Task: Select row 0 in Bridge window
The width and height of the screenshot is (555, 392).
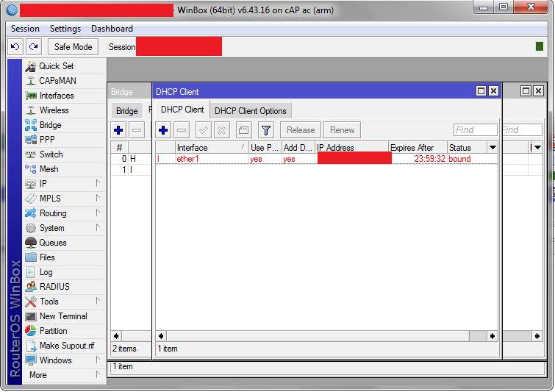Action: [131, 159]
